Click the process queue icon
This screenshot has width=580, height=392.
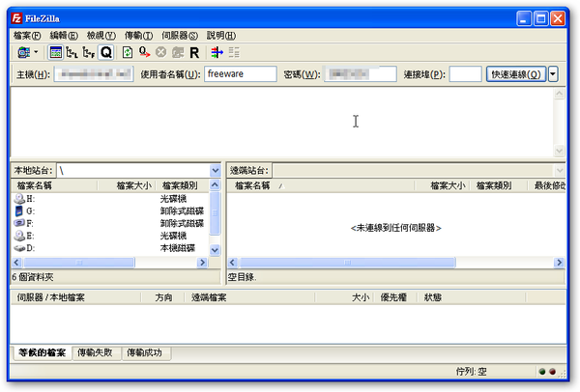point(144,52)
